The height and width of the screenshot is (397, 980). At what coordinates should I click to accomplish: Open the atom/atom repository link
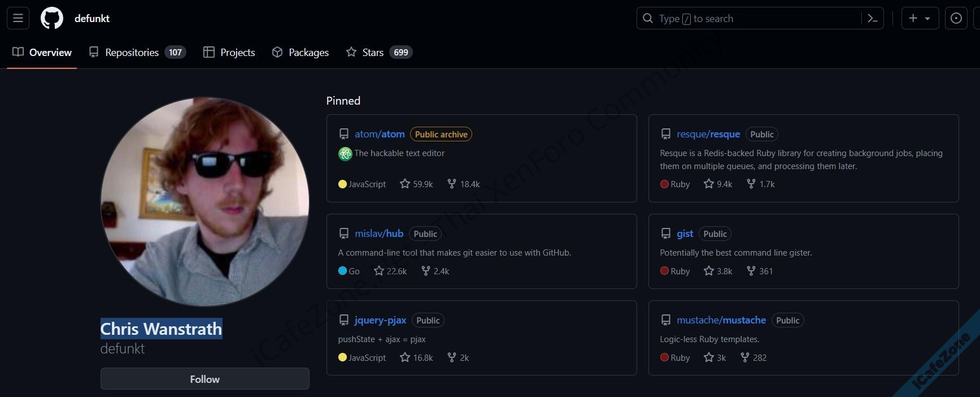point(380,134)
